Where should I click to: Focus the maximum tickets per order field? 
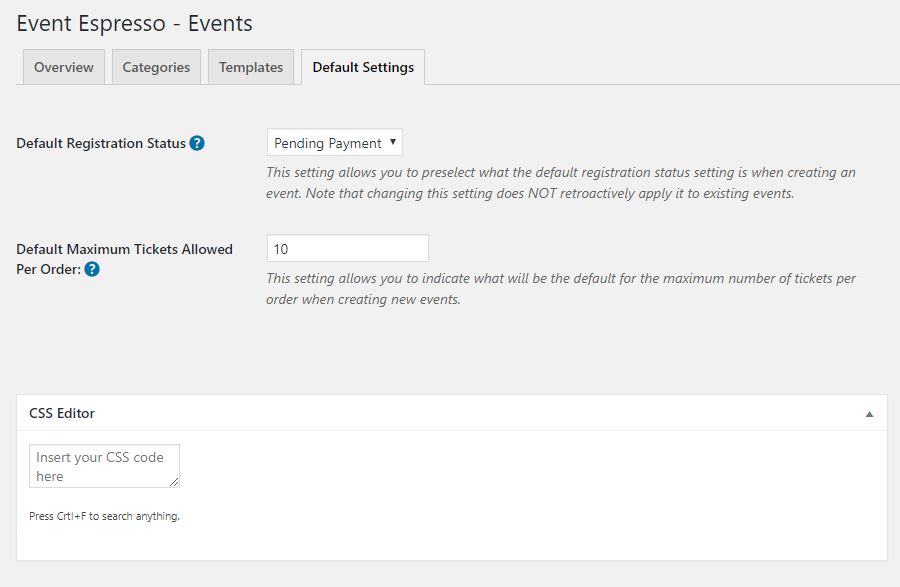click(348, 248)
